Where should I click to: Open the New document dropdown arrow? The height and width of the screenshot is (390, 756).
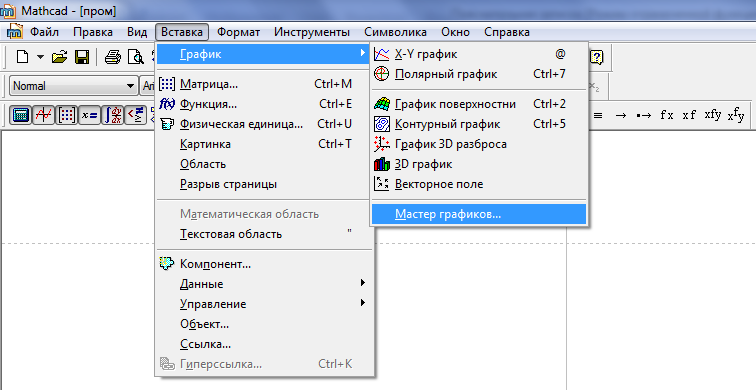40,57
